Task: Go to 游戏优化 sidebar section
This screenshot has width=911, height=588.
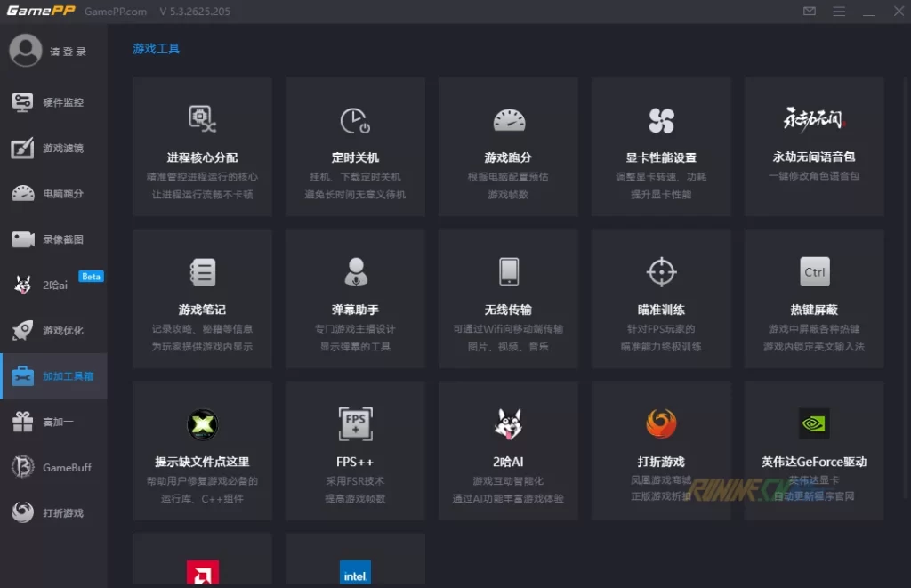Action: [53, 331]
